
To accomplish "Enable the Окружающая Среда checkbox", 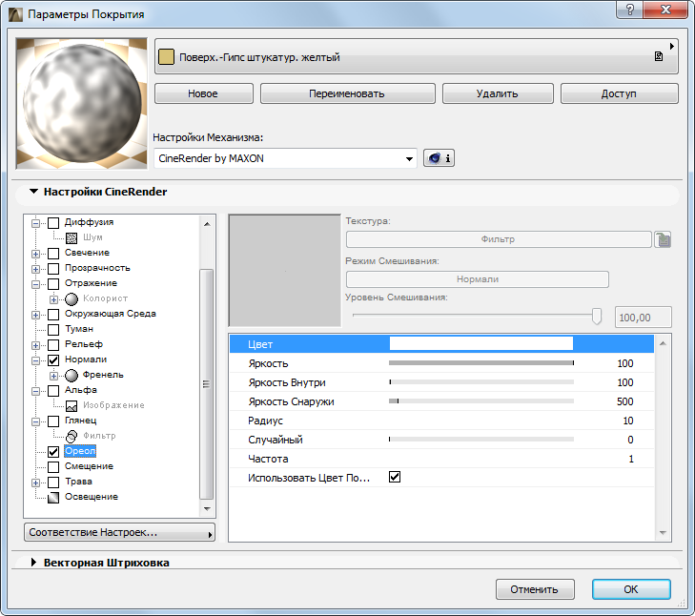I will [x=53, y=315].
